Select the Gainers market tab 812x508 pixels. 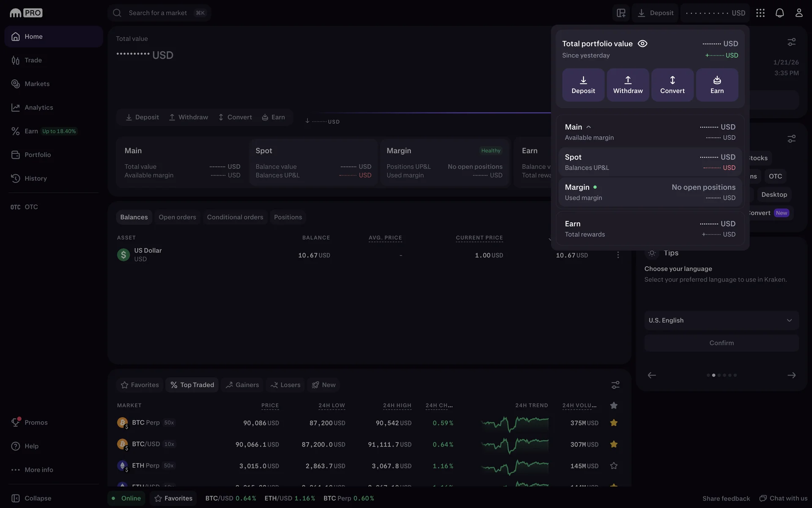[242, 385]
